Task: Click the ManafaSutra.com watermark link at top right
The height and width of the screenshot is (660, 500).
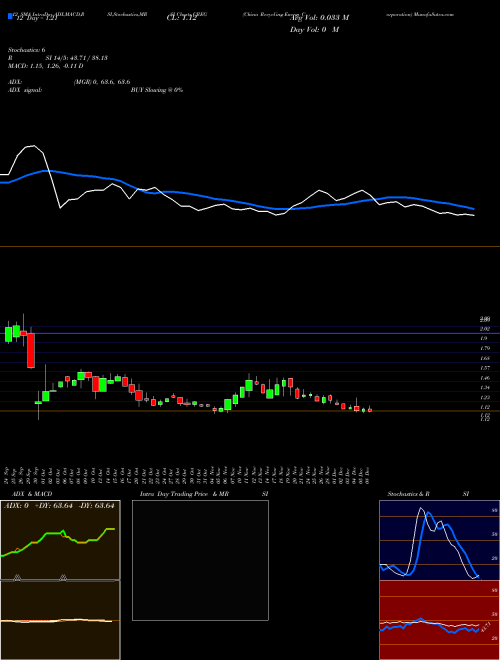Action: 435,14
